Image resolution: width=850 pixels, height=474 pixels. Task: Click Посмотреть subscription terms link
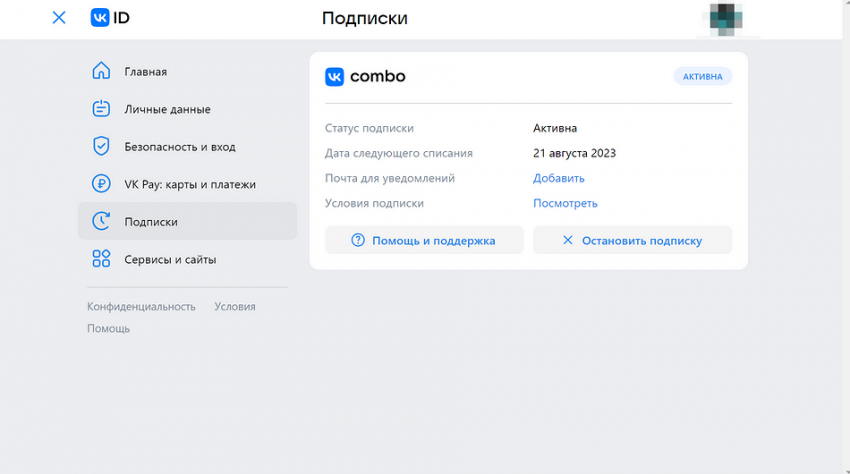[x=565, y=203]
